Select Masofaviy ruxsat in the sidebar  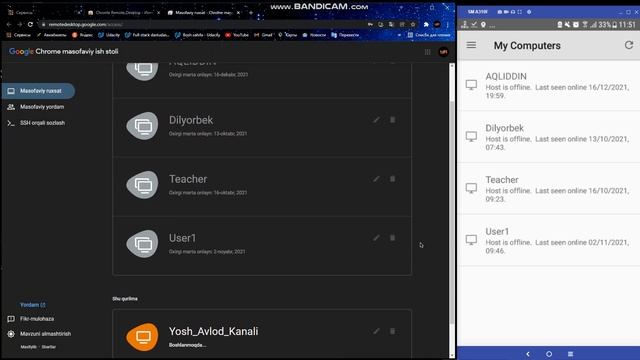pyautogui.click(x=38, y=91)
